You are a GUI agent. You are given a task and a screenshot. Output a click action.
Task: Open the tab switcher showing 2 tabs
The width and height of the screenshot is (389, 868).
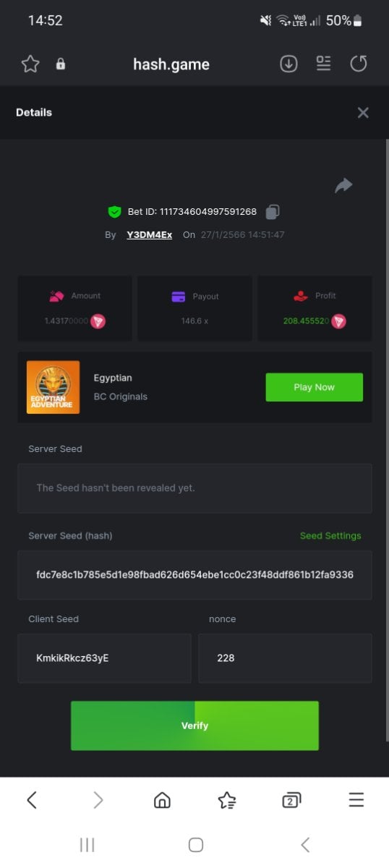pyautogui.click(x=291, y=799)
